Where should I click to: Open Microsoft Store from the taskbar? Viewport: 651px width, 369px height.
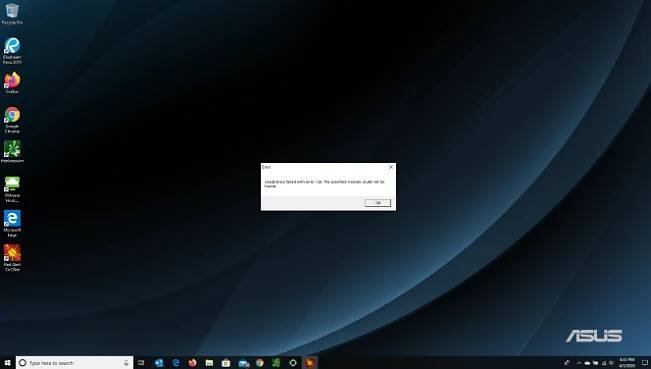226,363
